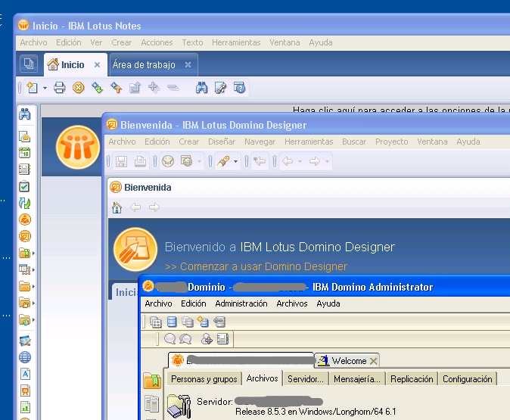Open the Diseñar menu in Domino Designer
510x420 pixels.
click(222, 142)
